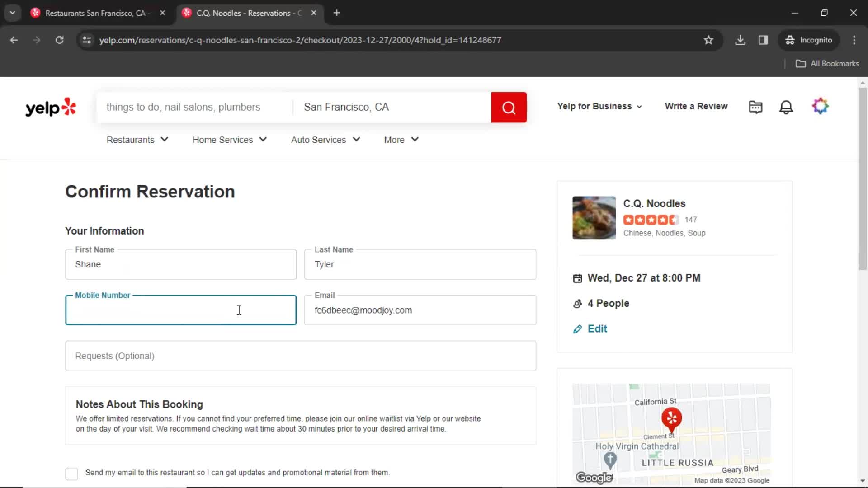Reload the page
This screenshot has width=868, height=488.
click(59, 40)
